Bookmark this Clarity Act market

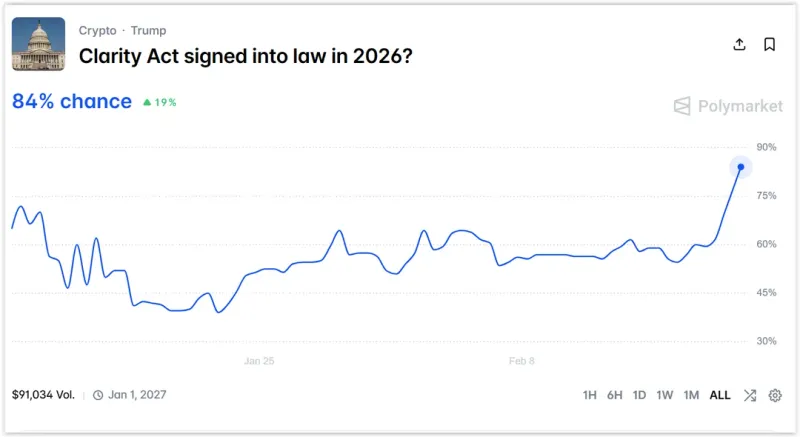point(769,44)
